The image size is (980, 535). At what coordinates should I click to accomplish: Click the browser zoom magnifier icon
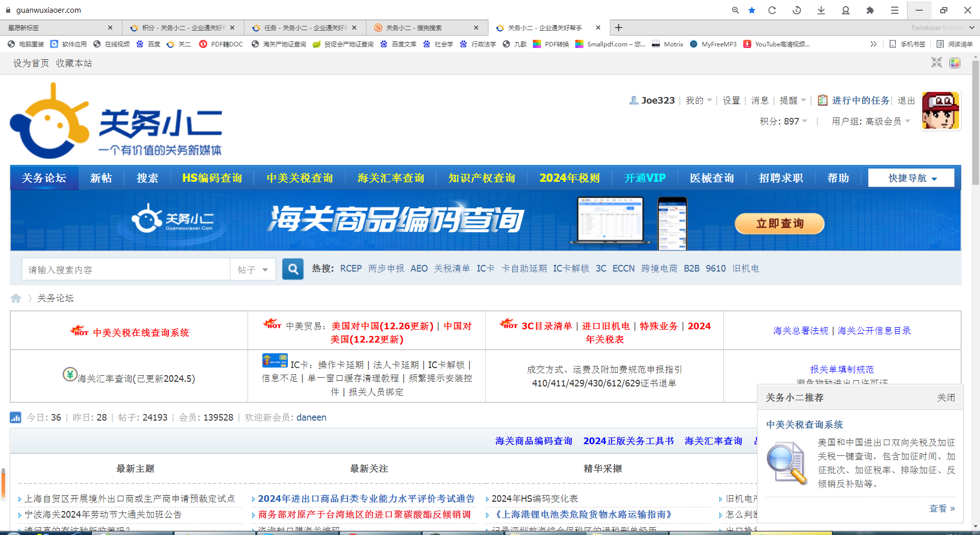(735, 10)
